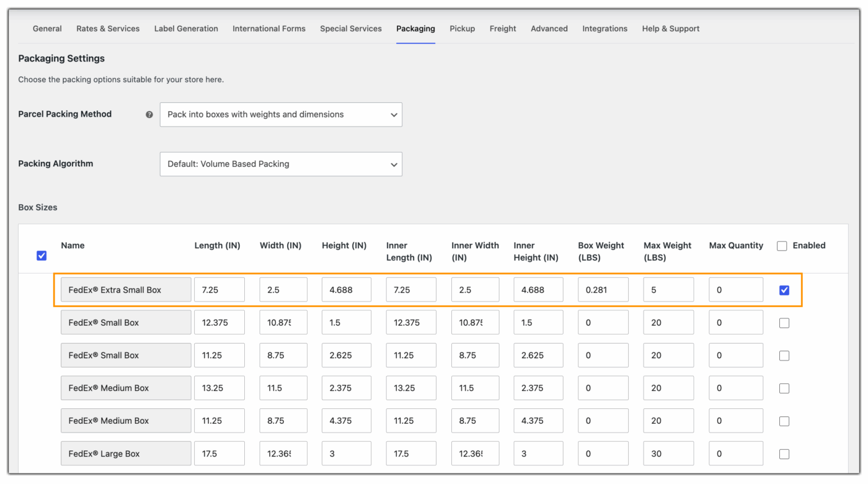Image resolution: width=868 pixels, height=484 pixels.
Task: Click the FedEx Extra Small Box name field
Action: (126, 290)
